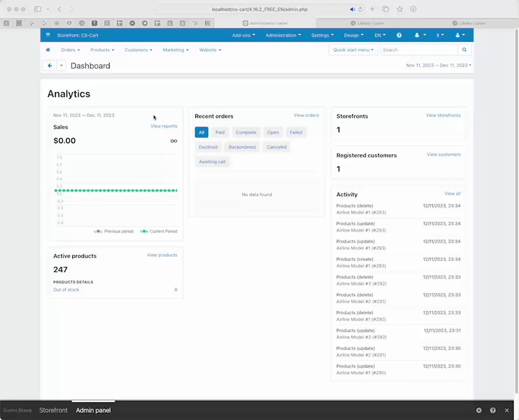The width and height of the screenshot is (519, 420).
Task: Open the Marketing menu
Action: pyautogui.click(x=176, y=50)
